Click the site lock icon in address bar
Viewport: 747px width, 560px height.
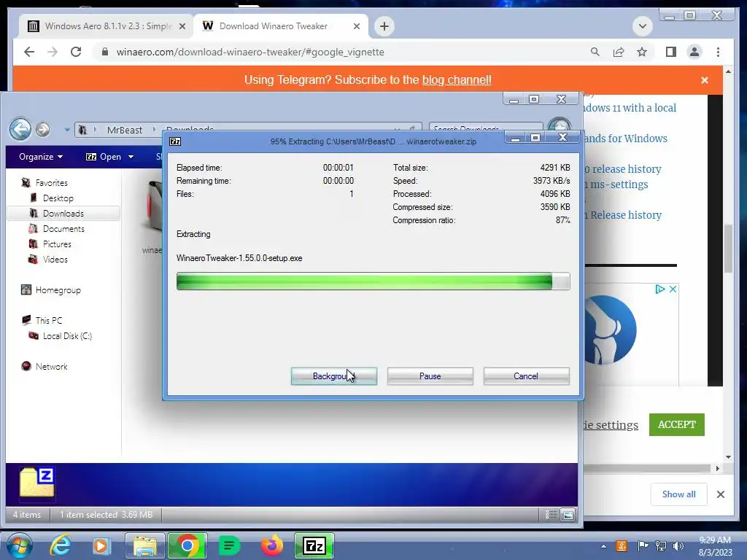pos(105,52)
